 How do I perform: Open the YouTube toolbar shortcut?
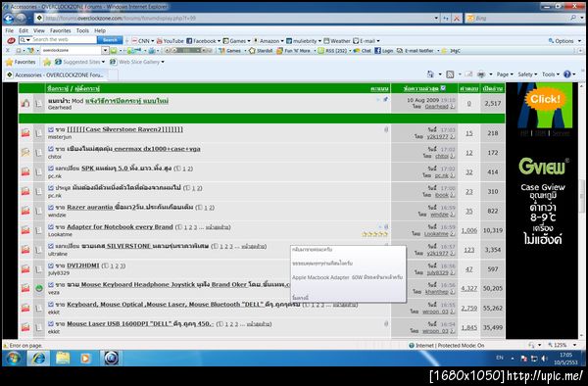[171, 41]
